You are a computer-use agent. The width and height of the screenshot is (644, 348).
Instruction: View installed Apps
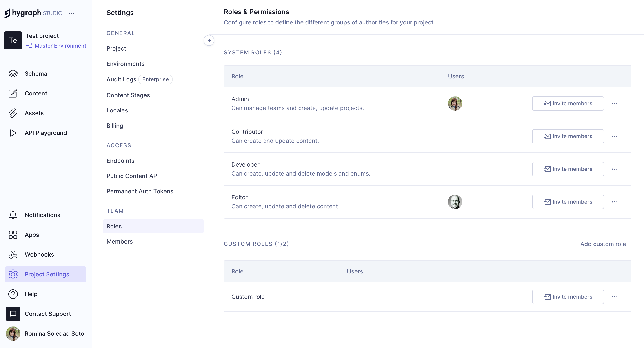click(x=31, y=235)
